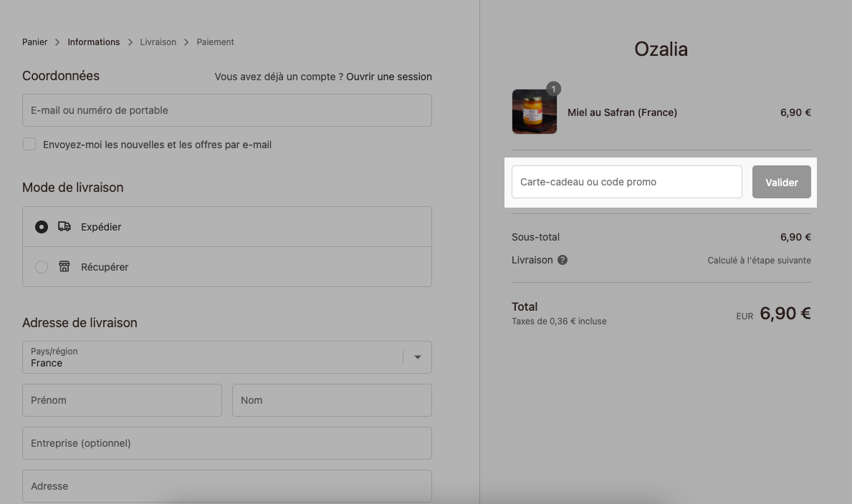Screen dimensions: 852x504
Task: Select the Expédier delivery radio button
Action: [x=42, y=227]
